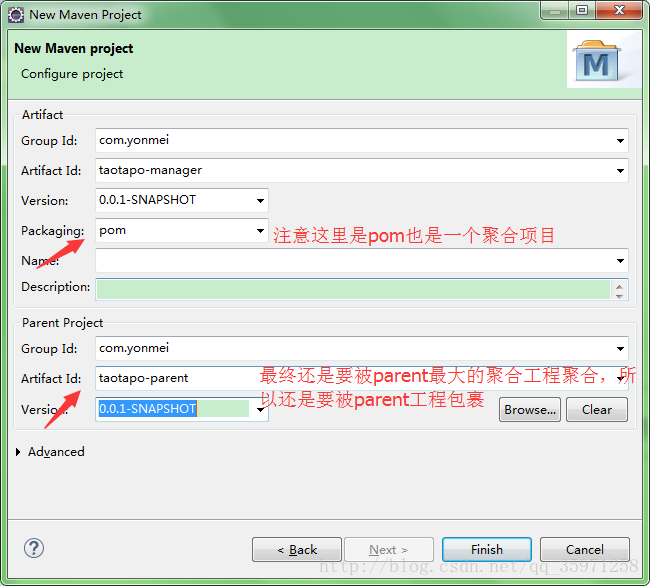The width and height of the screenshot is (650, 586).
Task: Open the Name field dropdown arrow
Action: click(620, 261)
